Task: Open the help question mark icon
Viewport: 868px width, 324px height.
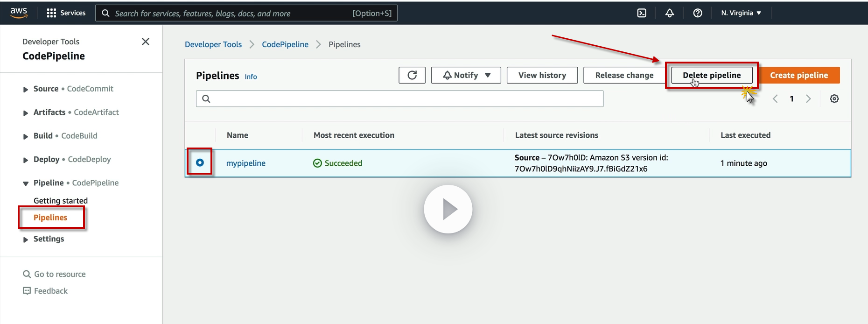Action: click(698, 13)
